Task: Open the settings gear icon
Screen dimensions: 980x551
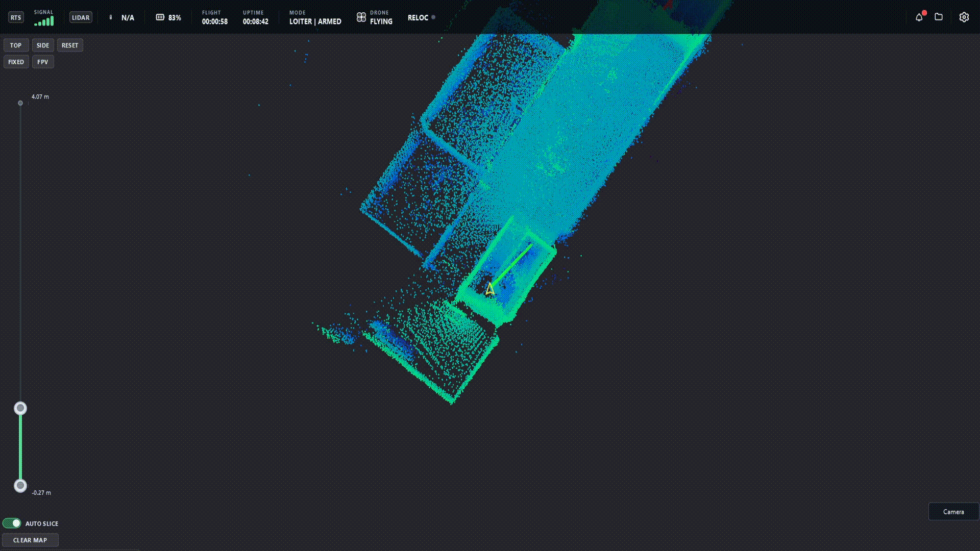Action: pyautogui.click(x=964, y=17)
